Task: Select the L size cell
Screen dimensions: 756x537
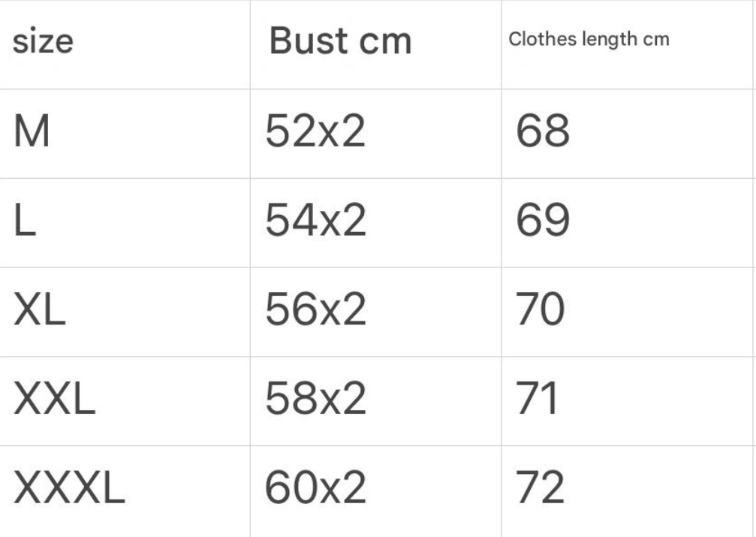Action: click(24, 222)
